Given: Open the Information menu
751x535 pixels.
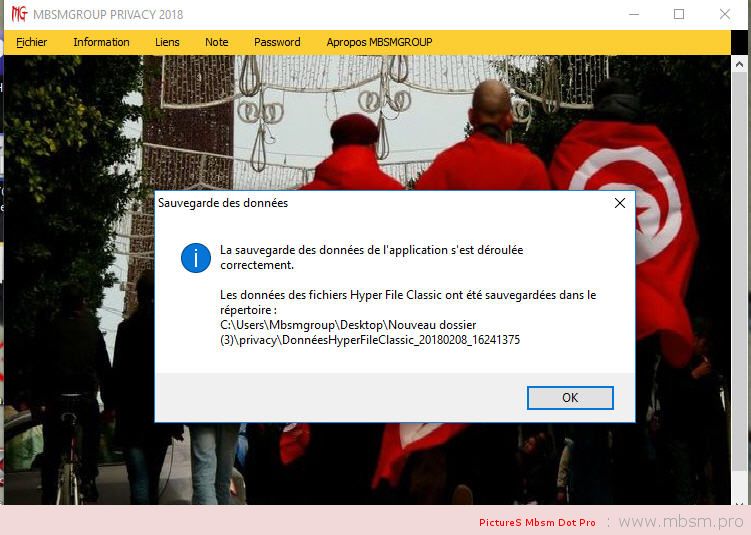Looking at the screenshot, I should pyautogui.click(x=101, y=42).
